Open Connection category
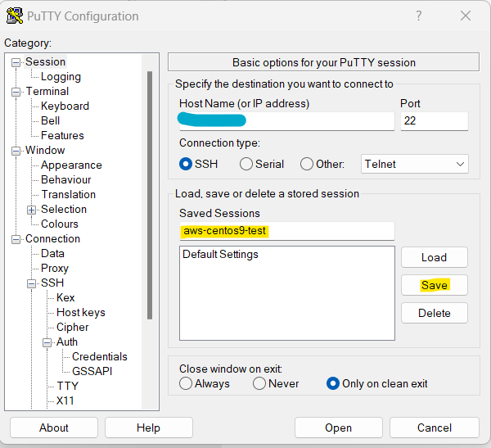Image resolution: width=491 pixels, height=448 pixels. click(x=53, y=238)
